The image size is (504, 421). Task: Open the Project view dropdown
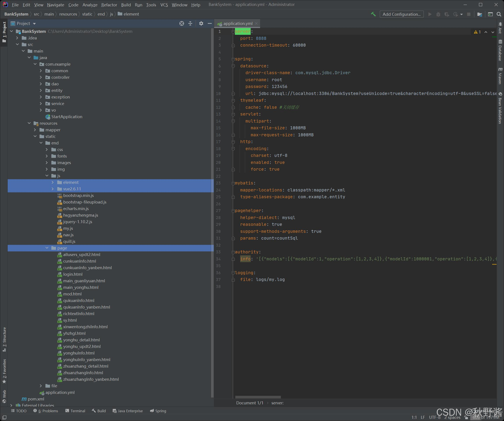pos(34,23)
